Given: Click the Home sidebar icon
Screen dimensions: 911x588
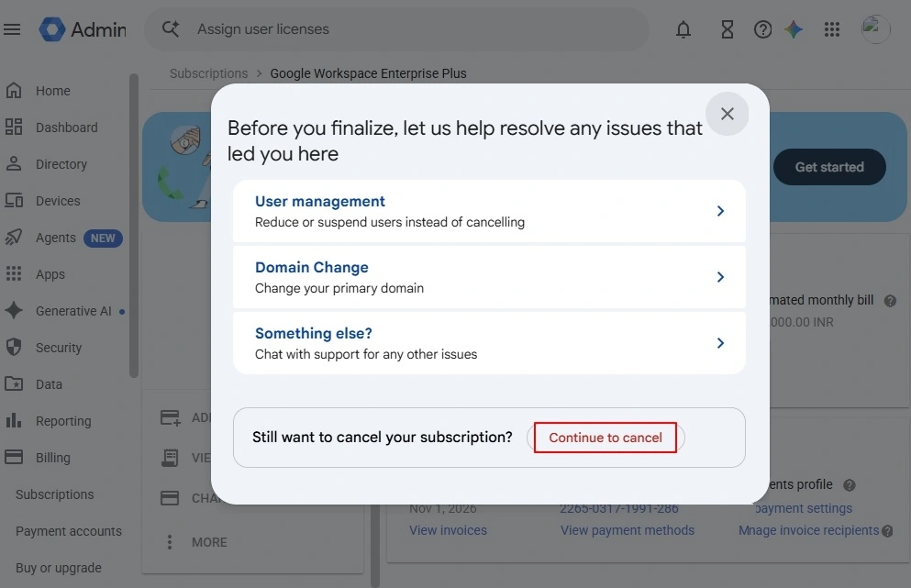Looking at the screenshot, I should tap(14, 91).
